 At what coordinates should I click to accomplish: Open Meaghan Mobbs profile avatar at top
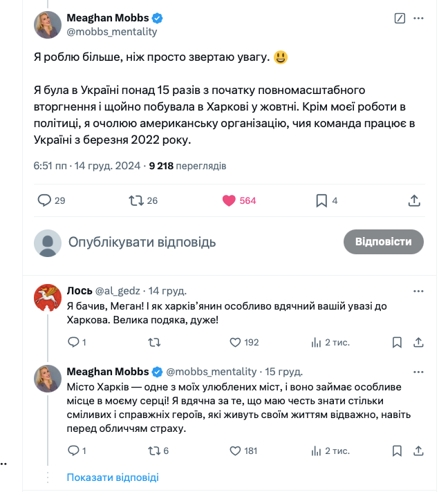(48, 24)
